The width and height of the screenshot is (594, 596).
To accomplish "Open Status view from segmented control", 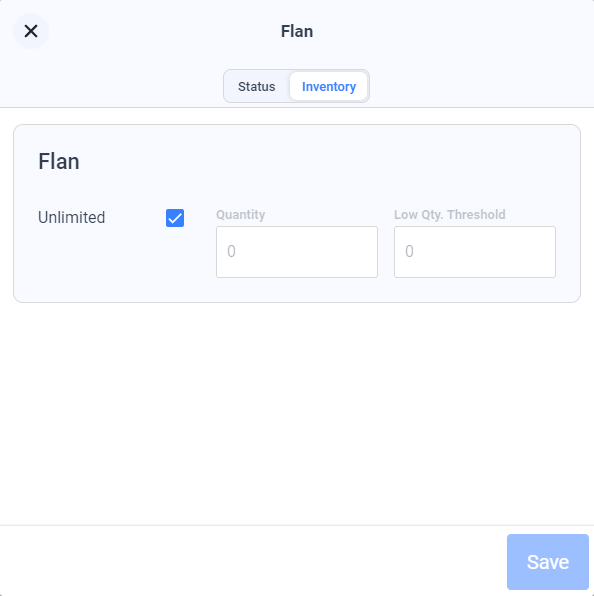I will coord(257,86).
